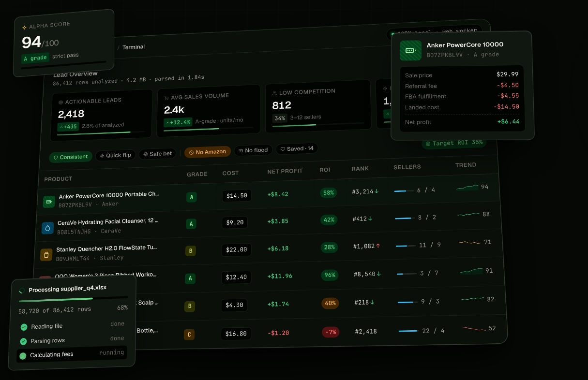Click the +435 badge under Actionable Leads
This screenshot has width=588, height=380.
68,127
